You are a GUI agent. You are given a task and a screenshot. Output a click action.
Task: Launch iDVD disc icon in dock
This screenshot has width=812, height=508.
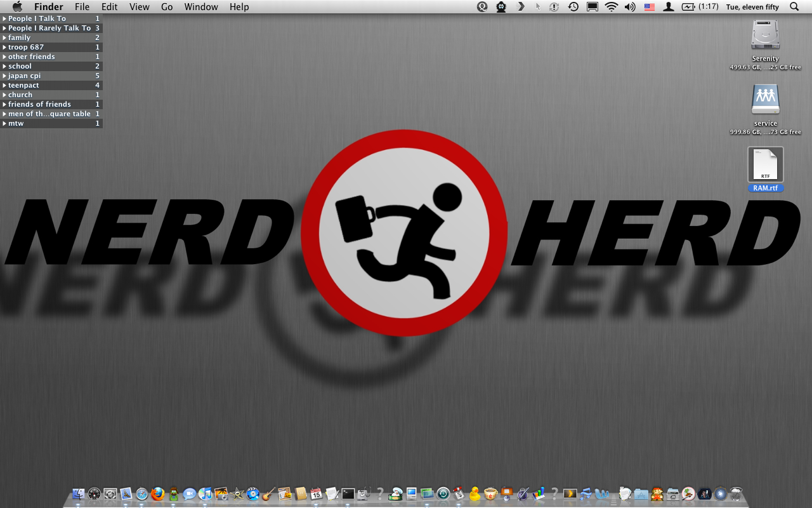(252, 493)
